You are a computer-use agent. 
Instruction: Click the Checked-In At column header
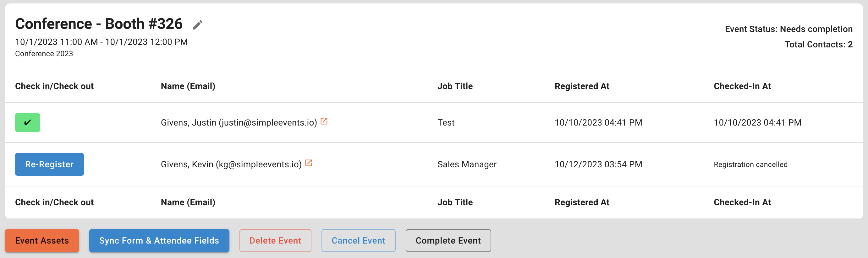point(742,86)
